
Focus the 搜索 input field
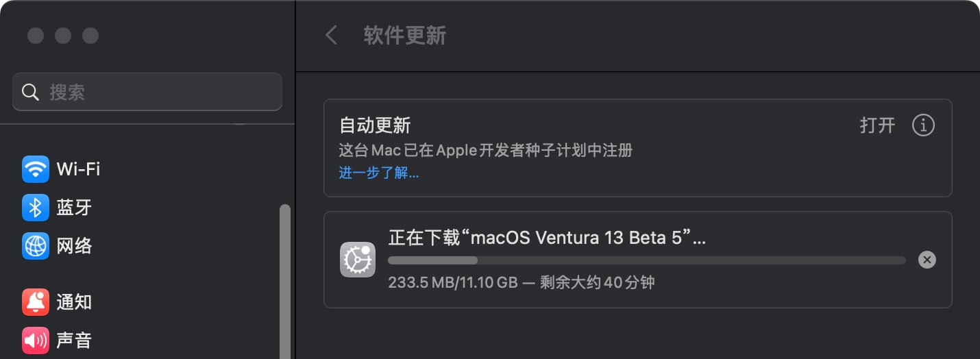point(158,92)
